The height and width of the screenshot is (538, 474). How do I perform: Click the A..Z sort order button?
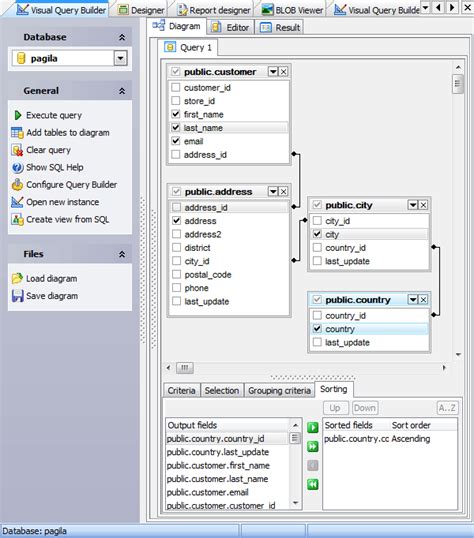[x=447, y=408]
